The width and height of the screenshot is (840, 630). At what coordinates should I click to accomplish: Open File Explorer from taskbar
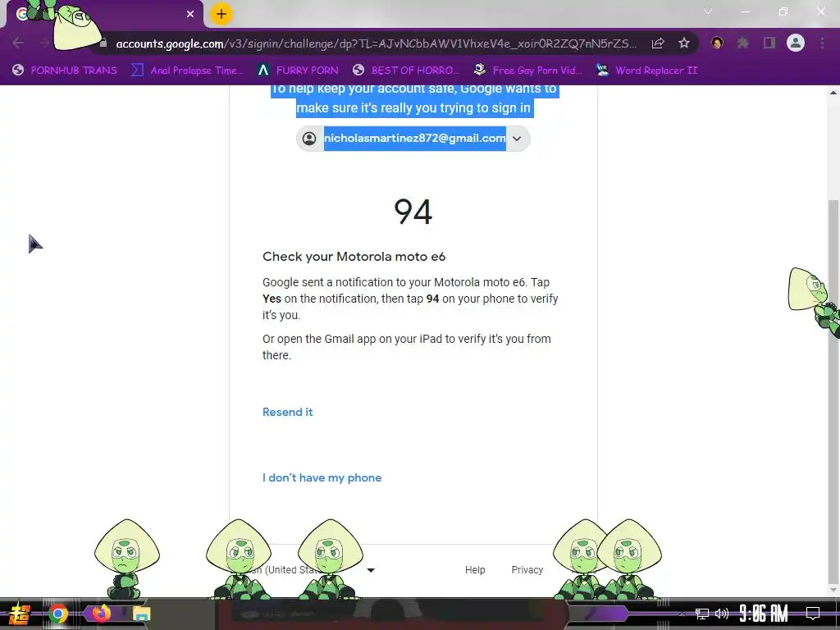click(141, 614)
